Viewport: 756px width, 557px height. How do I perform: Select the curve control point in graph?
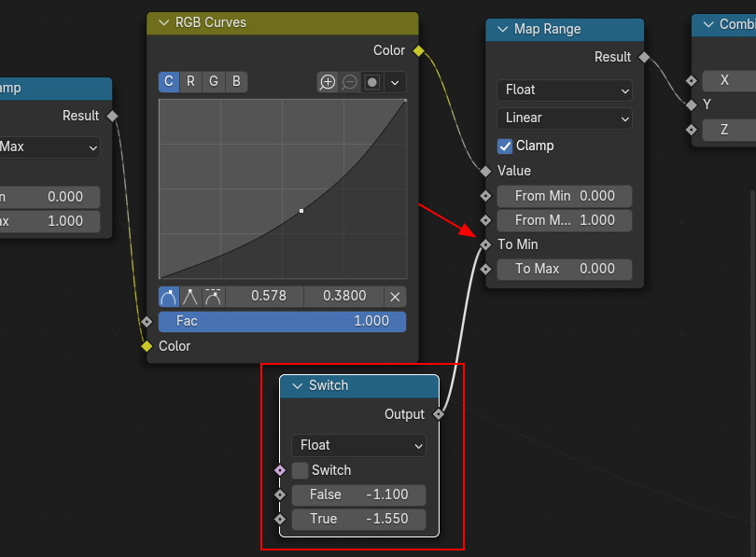(x=301, y=211)
